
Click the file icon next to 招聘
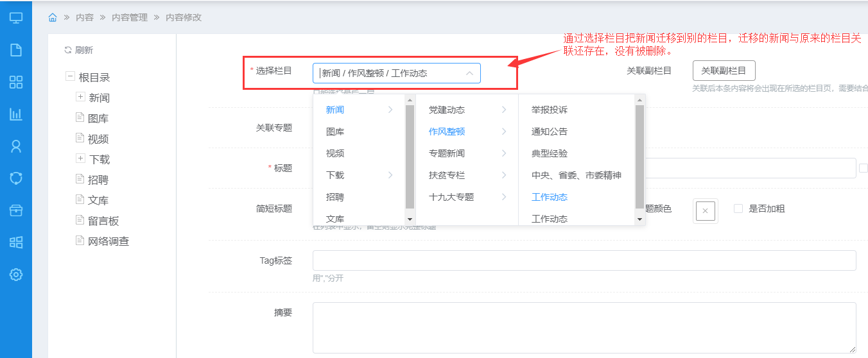coord(80,179)
